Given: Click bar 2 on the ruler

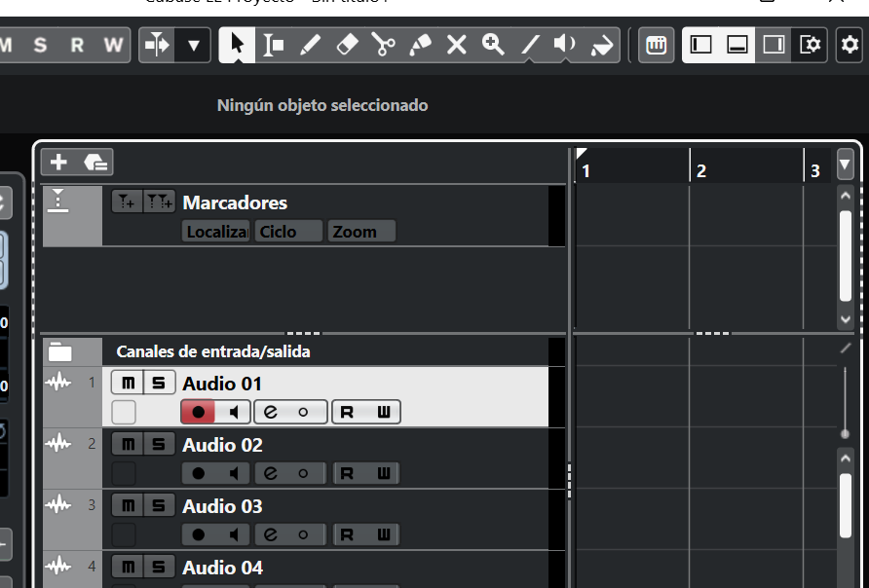Looking at the screenshot, I should click(x=701, y=170).
